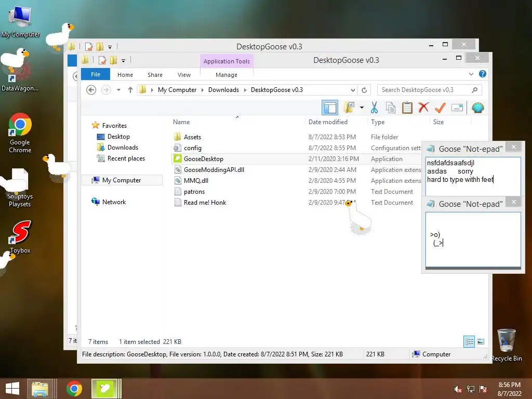The width and height of the screenshot is (532, 399).
Task: Click the Paste clipboard icon
Action: point(407,108)
